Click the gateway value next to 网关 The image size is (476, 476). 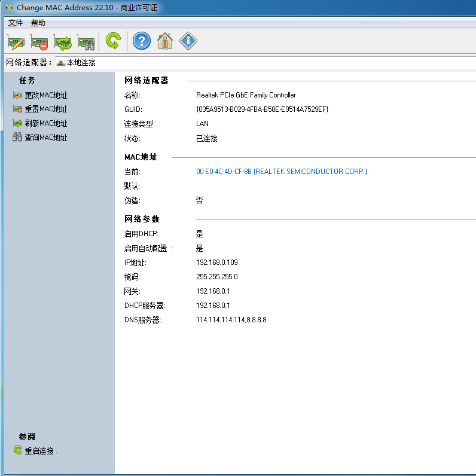click(x=213, y=291)
